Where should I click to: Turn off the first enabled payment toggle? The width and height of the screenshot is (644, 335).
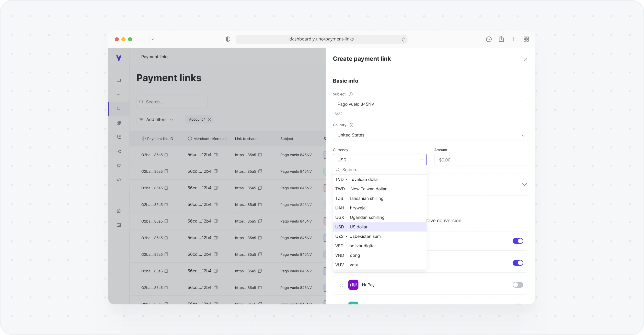[x=517, y=241]
